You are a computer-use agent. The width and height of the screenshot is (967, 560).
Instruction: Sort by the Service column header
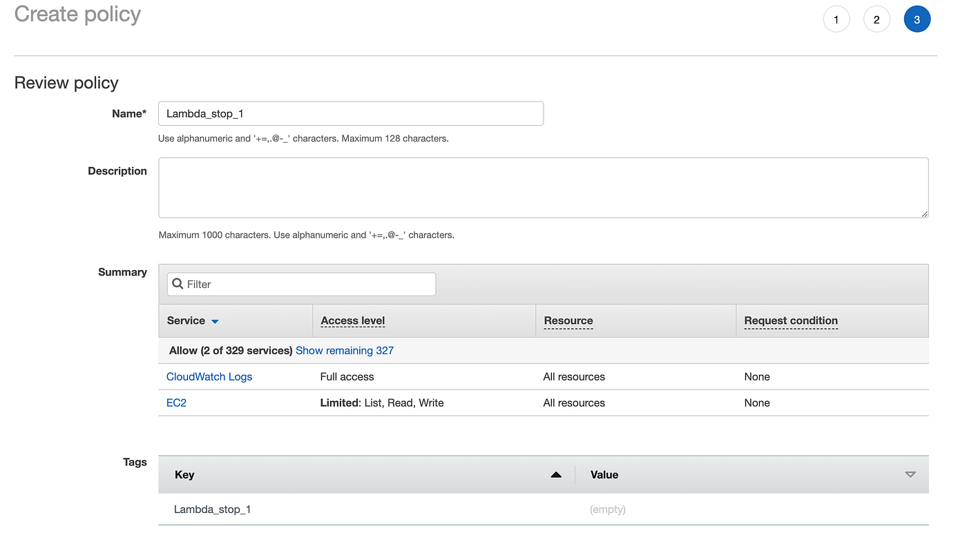186,320
